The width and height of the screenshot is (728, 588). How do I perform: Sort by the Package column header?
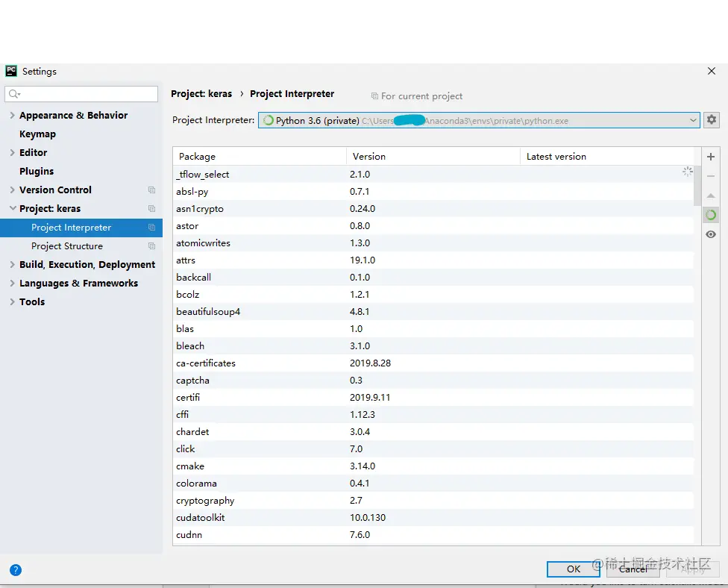[260, 157]
